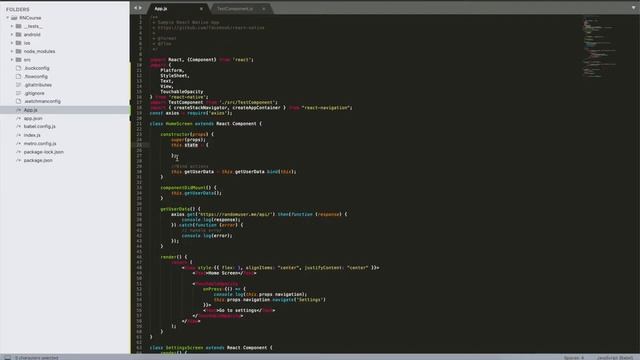The height and width of the screenshot is (360, 640).
Task: Open RNCourse folder label in sidebar
Action: (x=30, y=18)
